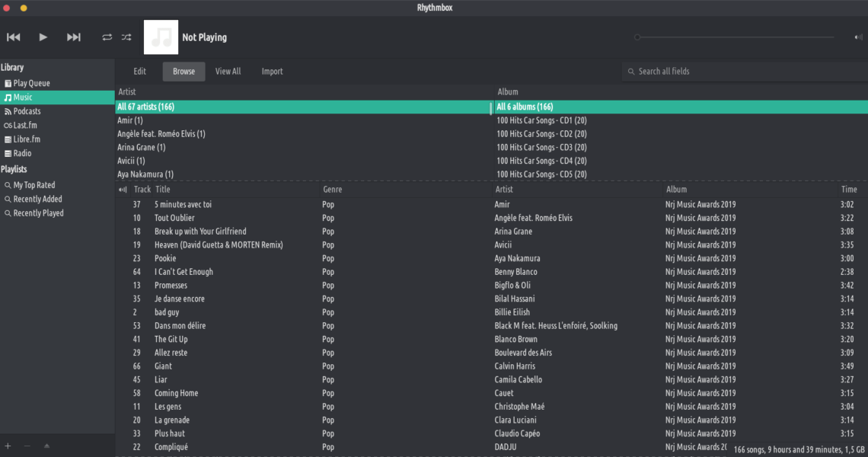Skip to the next track
The width and height of the screenshot is (868, 457).
[x=74, y=37]
